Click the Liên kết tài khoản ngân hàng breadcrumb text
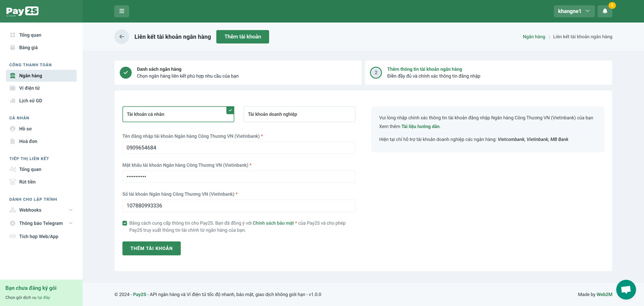 pyautogui.click(x=583, y=37)
